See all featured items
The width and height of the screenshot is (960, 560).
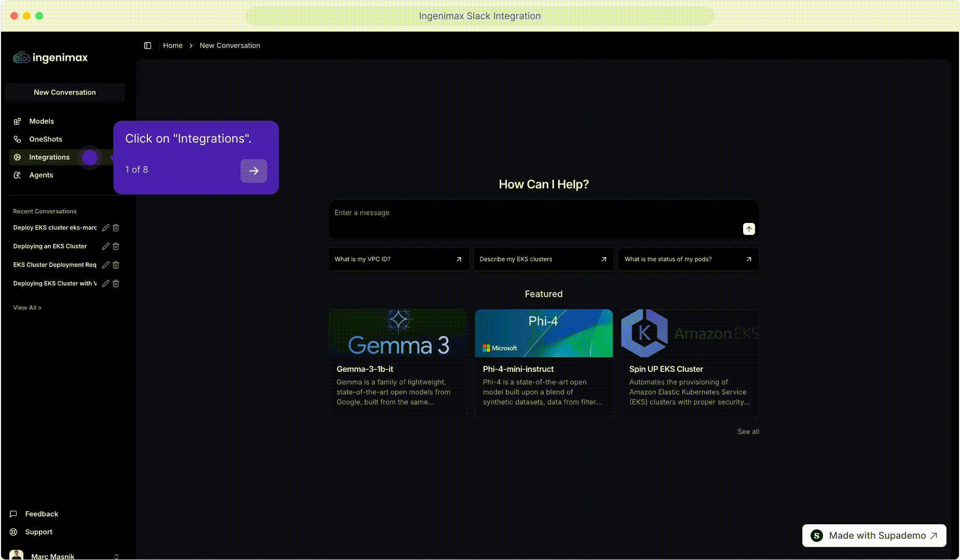point(748,431)
